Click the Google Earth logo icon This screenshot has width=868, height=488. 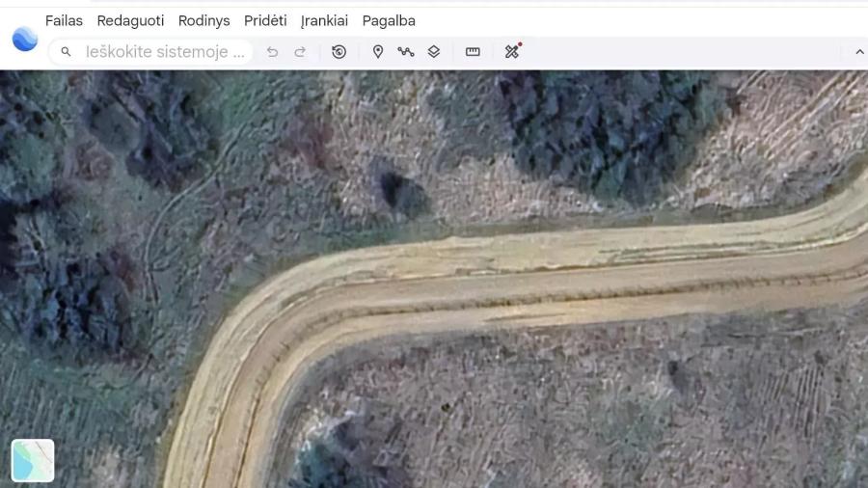pos(25,39)
